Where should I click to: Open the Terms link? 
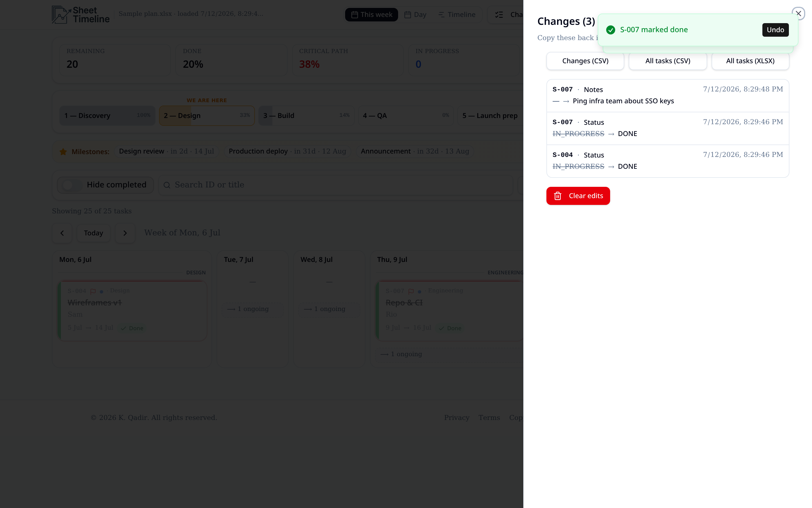(489, 418)
